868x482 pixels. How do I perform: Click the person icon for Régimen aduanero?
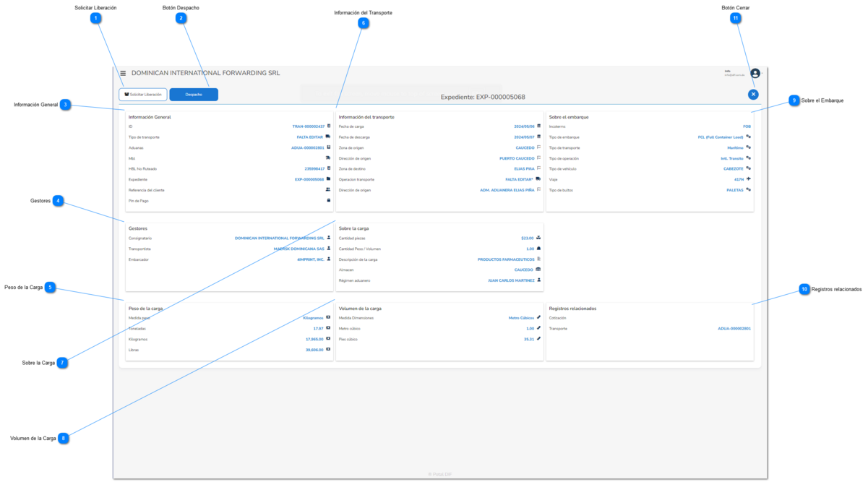click(538, 280)
